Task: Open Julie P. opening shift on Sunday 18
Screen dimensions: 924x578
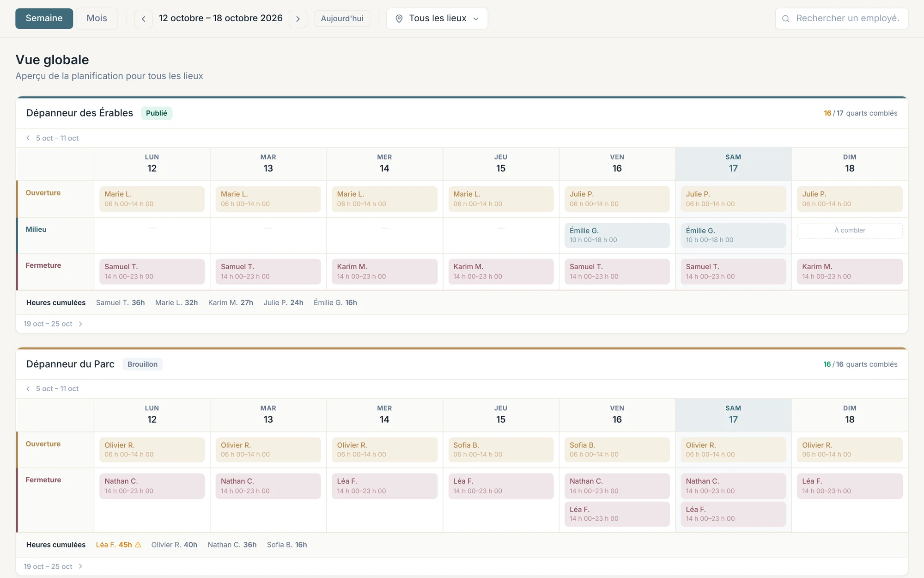Action: click(x=850, y=199)
